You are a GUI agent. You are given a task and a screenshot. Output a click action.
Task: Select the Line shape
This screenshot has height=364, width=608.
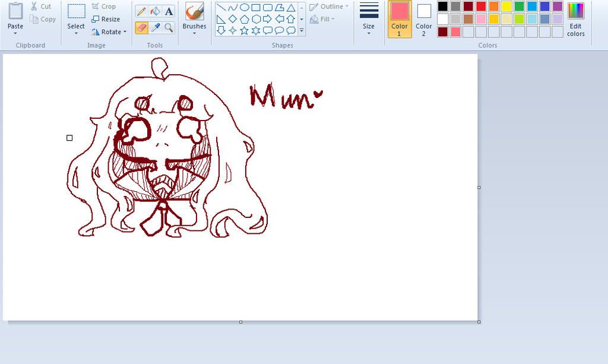(221, 7)
